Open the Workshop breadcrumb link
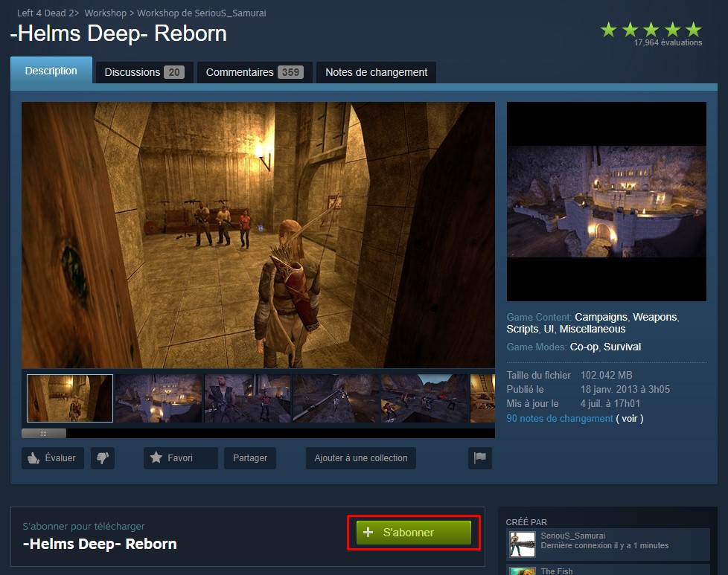The image size is (728, 575). tap(106, 13)
